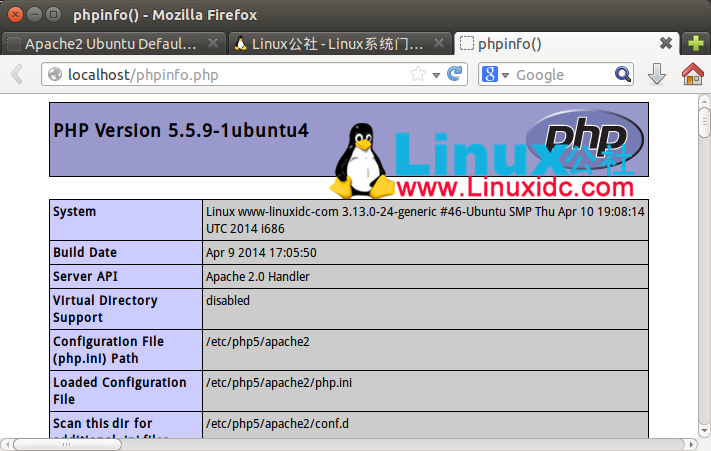Viewport: 711px width, 451px height.
Task: Click the magnifier search icon
Action: (x=623, y=74)
